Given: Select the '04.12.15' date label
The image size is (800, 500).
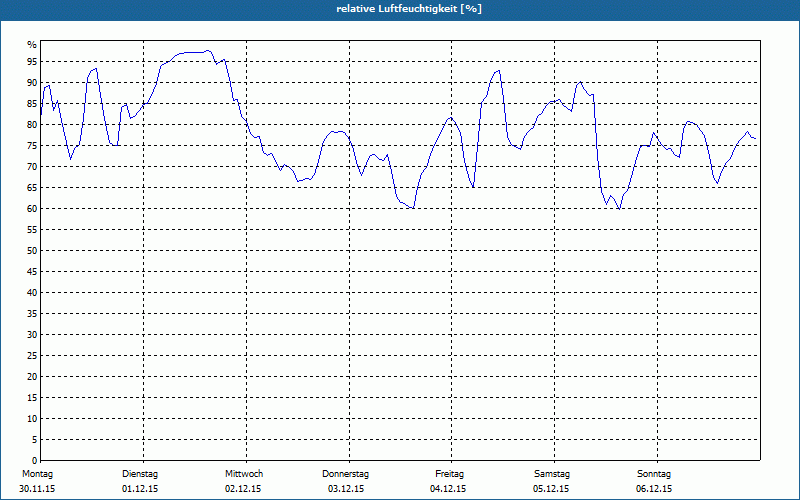Looking at the screenshot, I should click(448, 489).
